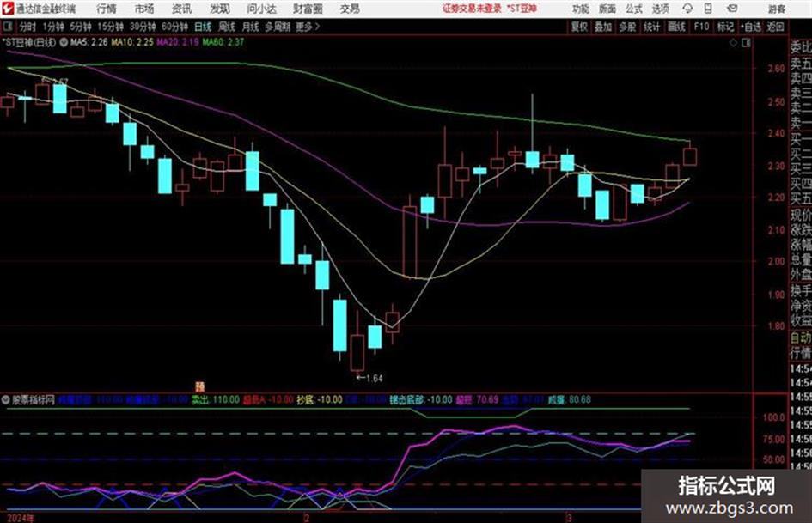
Task: Click the MA10: 2.25 indicator value
Action: 132,42
